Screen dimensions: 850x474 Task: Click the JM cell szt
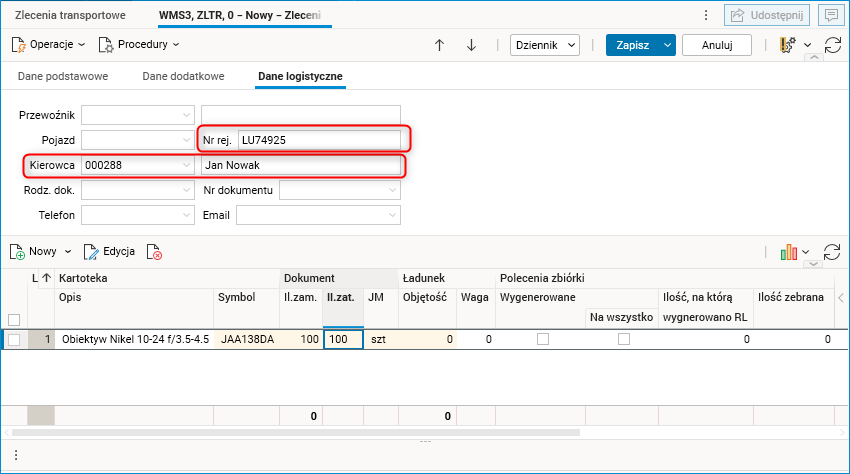[x=381, y=340]
